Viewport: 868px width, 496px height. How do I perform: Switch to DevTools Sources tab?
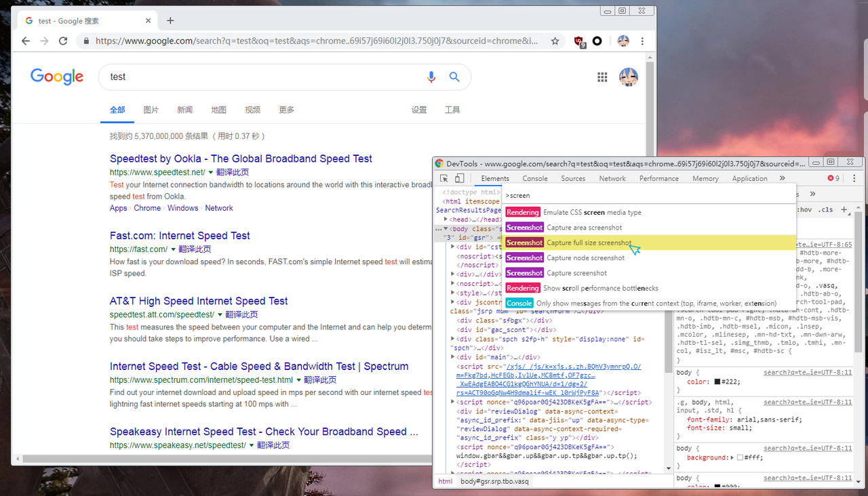click(573, 178)
